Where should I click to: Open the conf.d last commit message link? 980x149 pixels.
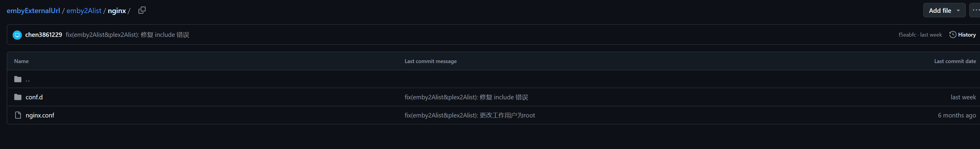tap(466, 97)
